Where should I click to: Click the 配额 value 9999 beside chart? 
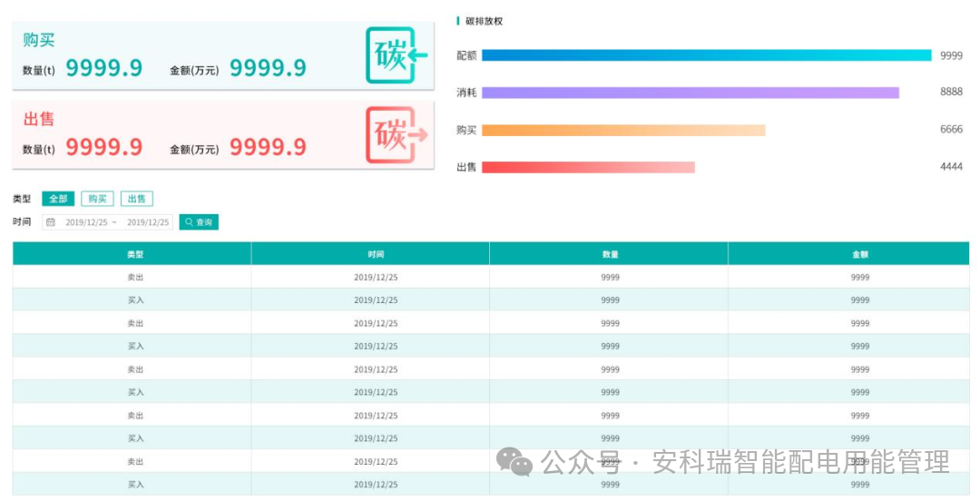click(951, 55)
